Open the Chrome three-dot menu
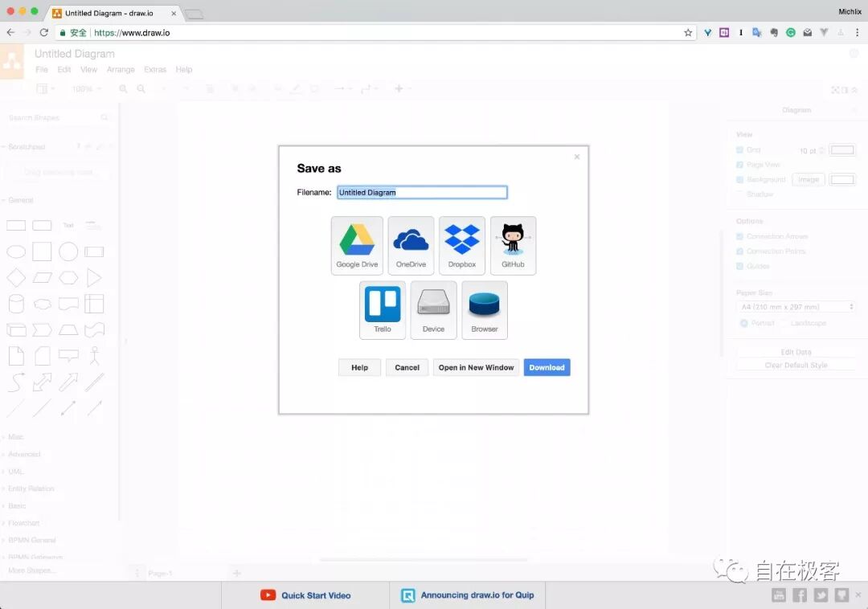This screenshot has height=609, width=868. [857, 33]
